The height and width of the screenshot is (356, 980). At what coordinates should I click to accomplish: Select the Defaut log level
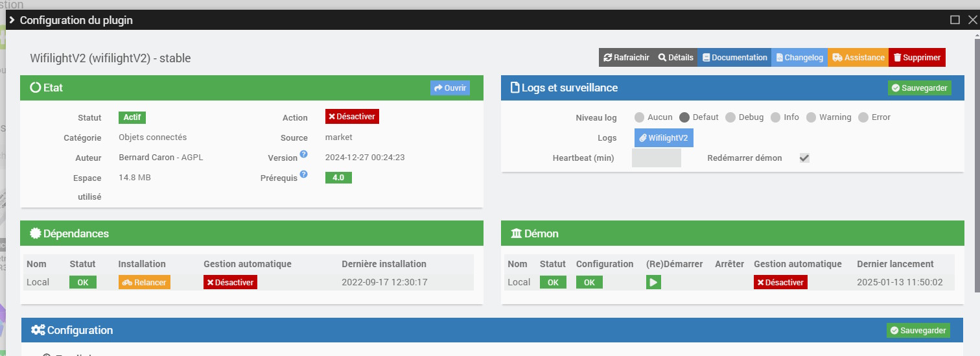(x=684, y=117)
